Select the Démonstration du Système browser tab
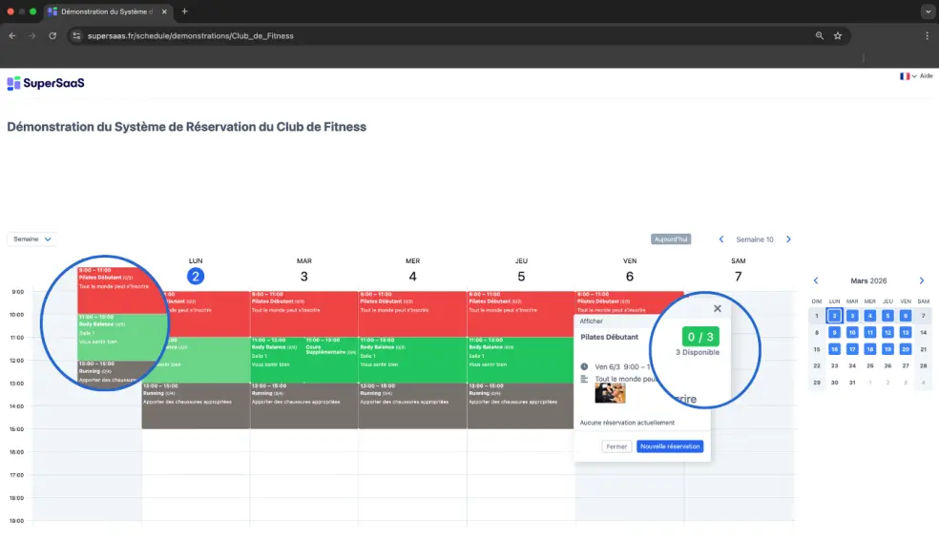Screen dimensions: 939x560 coord(105,11)
